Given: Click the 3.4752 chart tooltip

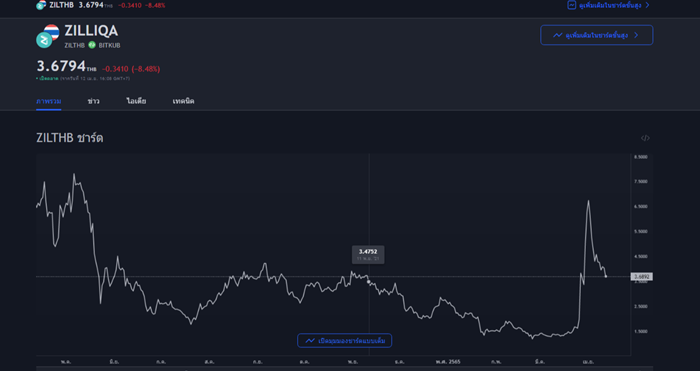Looking at the screenshot, I should [x=368, y=254].
